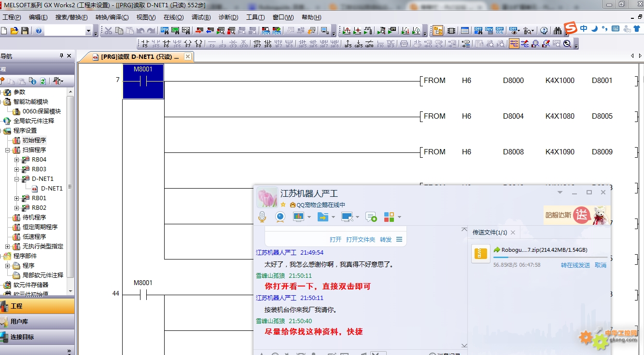Open a project with the folder icon
Viewport: 644px width, 355px height.
point(14,30)
